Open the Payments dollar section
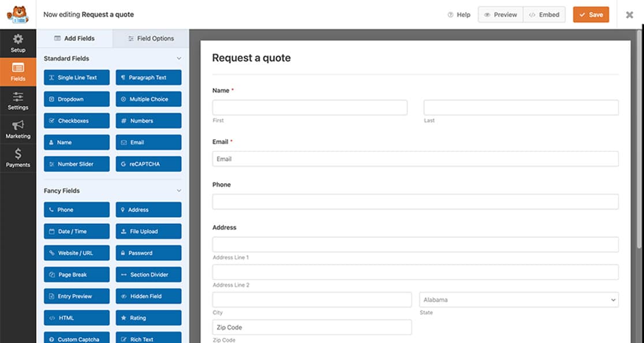Viewport: 644px width, 343px height. [x=18, y=158]
